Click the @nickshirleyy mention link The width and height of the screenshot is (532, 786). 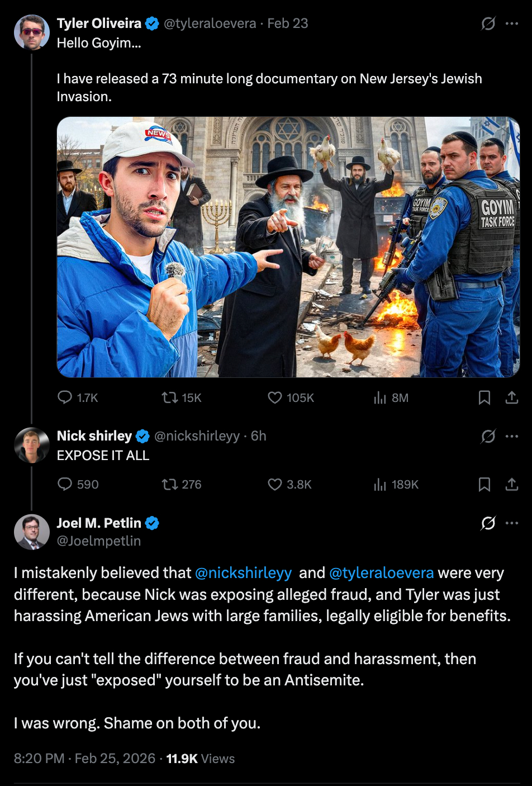243,573
